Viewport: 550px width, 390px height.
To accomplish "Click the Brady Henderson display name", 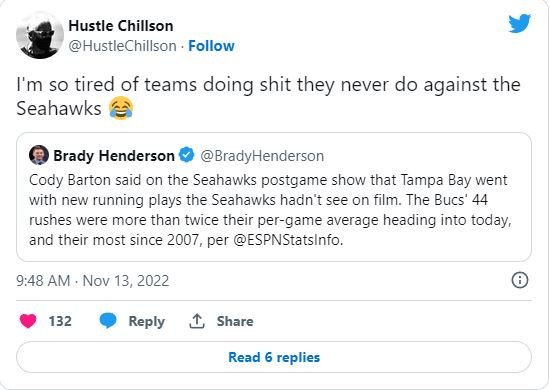I will coord(114,155).
